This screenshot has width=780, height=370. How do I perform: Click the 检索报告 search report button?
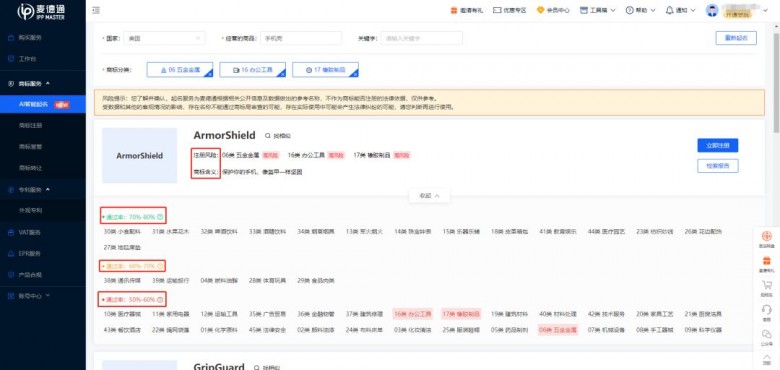tap(717, 166)
